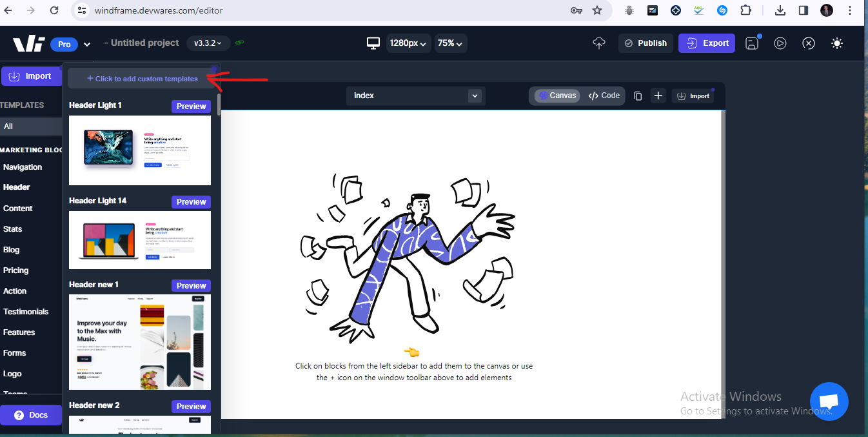
Task: Click the canvas toolbar Import button
Action: coord(693,96)
